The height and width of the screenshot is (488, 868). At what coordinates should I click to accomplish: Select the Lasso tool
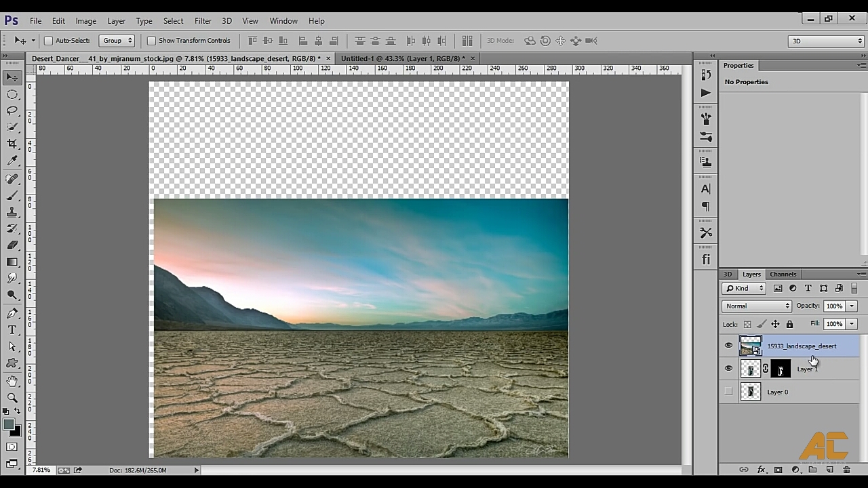pos(12,110)
